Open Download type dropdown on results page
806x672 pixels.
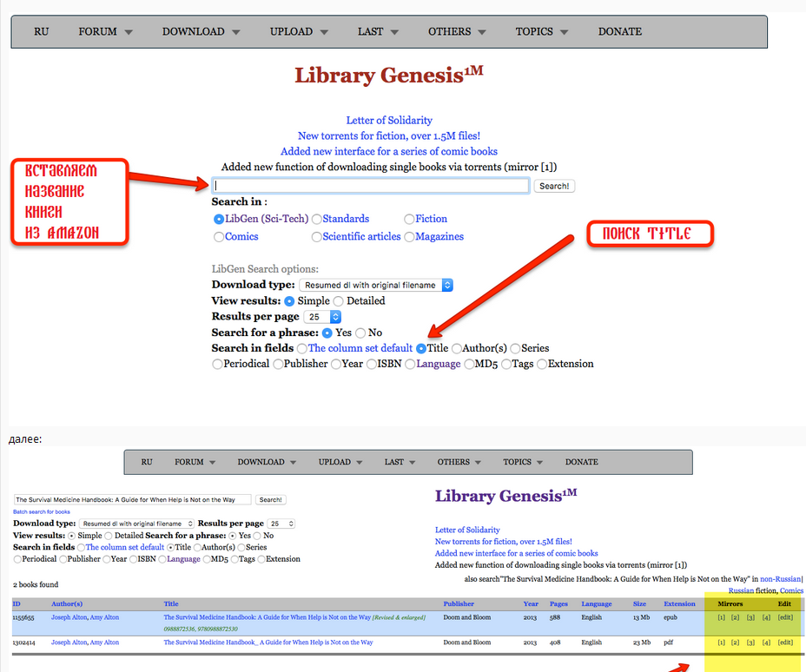(136, 524)
